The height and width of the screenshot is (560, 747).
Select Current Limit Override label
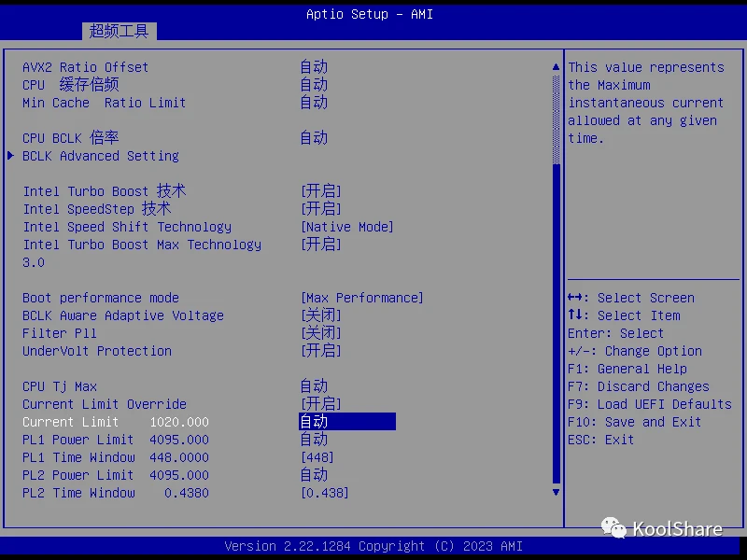coord(105,404)
